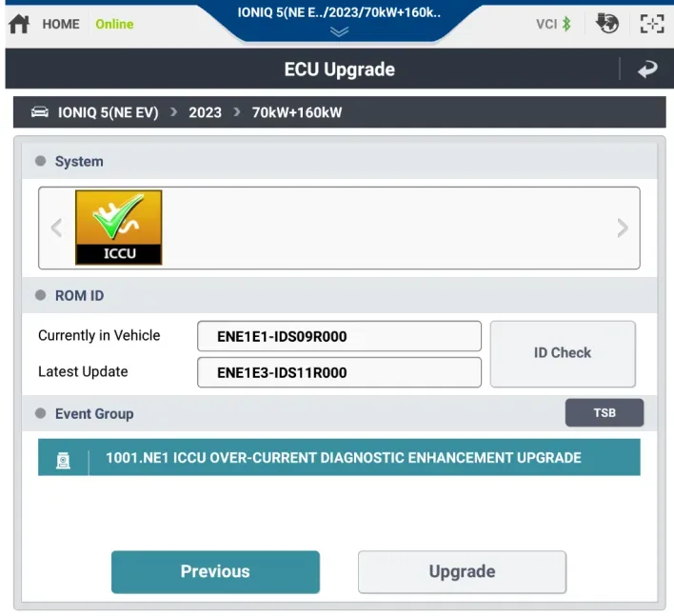Click the ROM ID section header
Image resolution: width=674 pixels, height=616 pixels.
click(339, 295)
